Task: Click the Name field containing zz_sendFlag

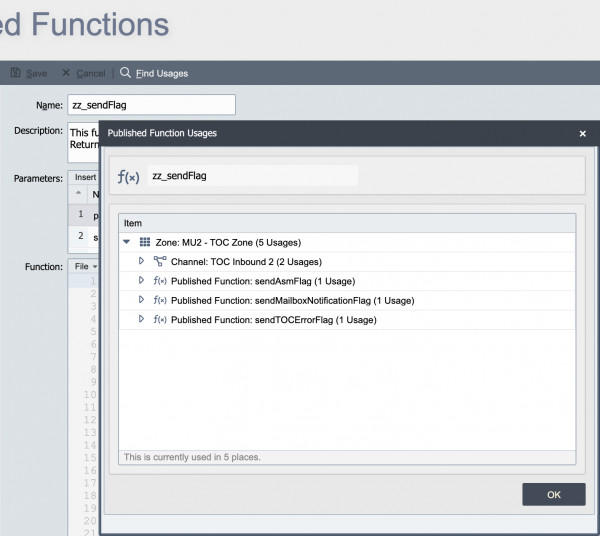Action: tap(152, 105)
